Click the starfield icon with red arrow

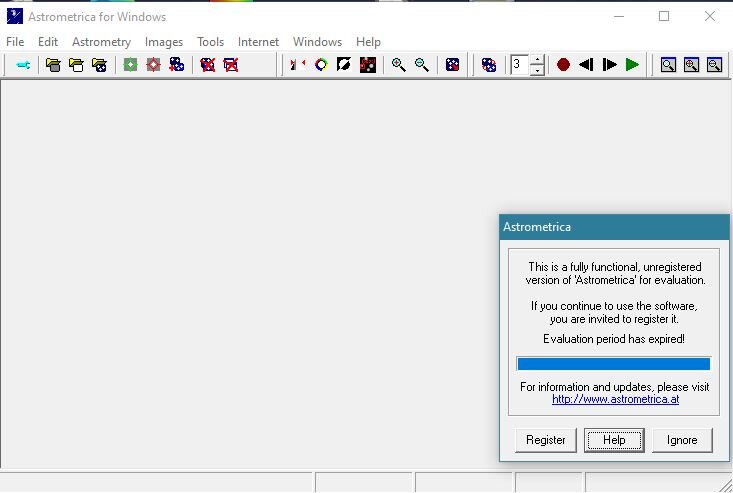coord(453,65)
